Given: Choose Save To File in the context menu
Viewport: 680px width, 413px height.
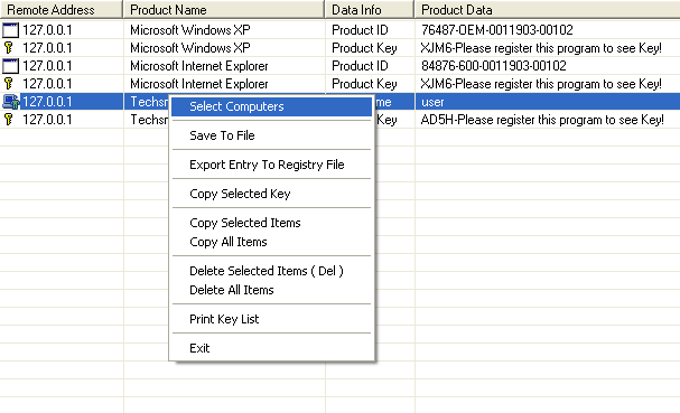Looking at the screenshot, I should point(271,135).
